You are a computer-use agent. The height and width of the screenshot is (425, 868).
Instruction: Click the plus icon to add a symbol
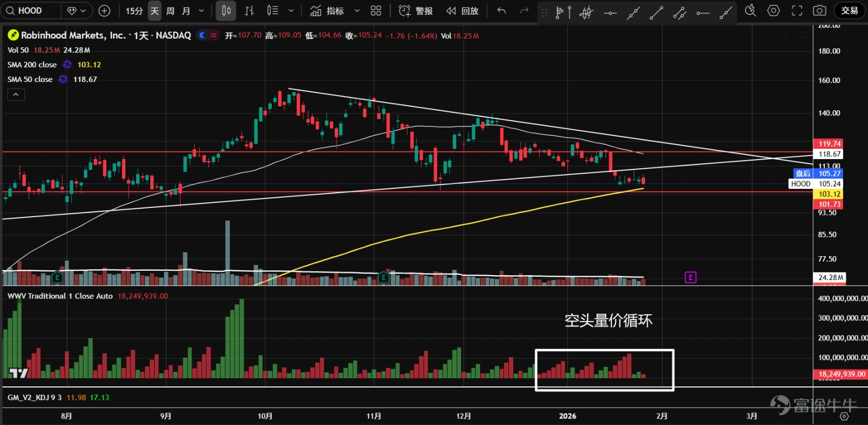coord(105,10)
